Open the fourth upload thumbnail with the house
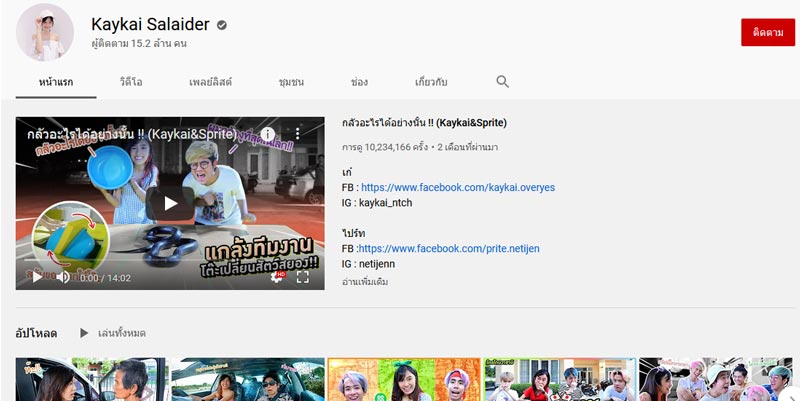Viewport: 800px width, 401px height. coord(560,379)
